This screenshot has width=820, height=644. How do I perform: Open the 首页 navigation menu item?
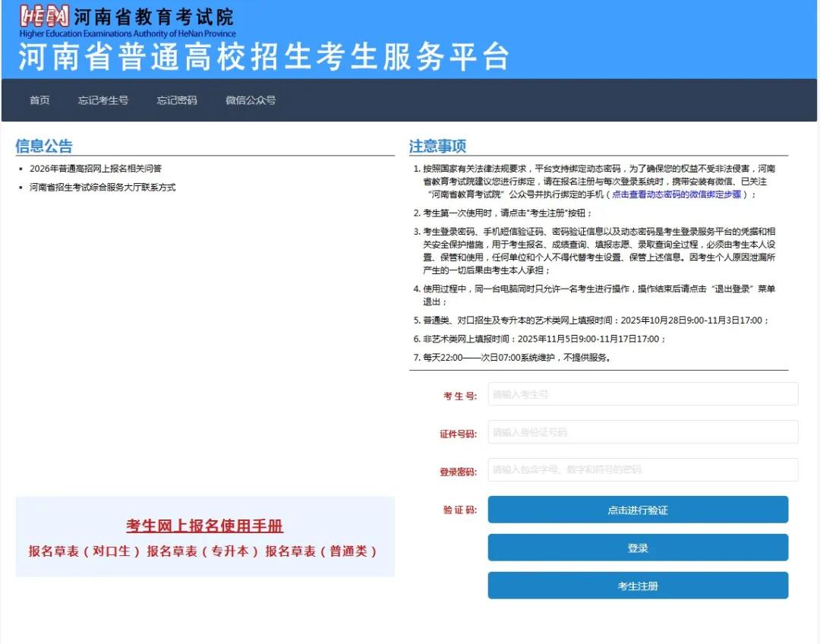[x=39, y=100]
